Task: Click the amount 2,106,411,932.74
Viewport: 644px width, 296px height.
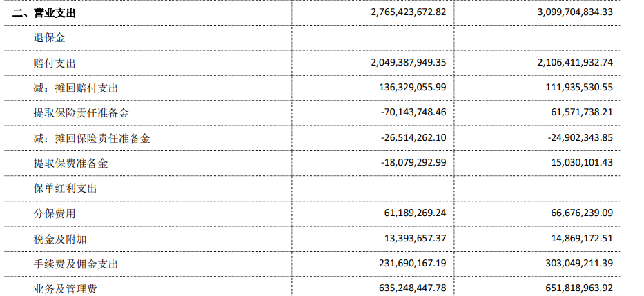Action: (575, 62)
